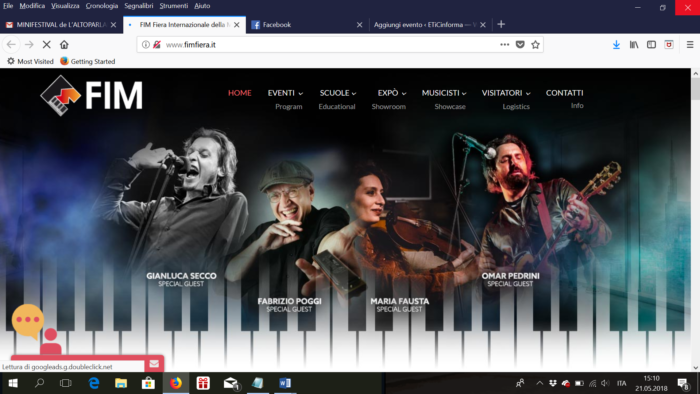Show hidden system tray icons
Image resolution: width=700 pixels, height=394 pixels.
[x=540, y=383]
